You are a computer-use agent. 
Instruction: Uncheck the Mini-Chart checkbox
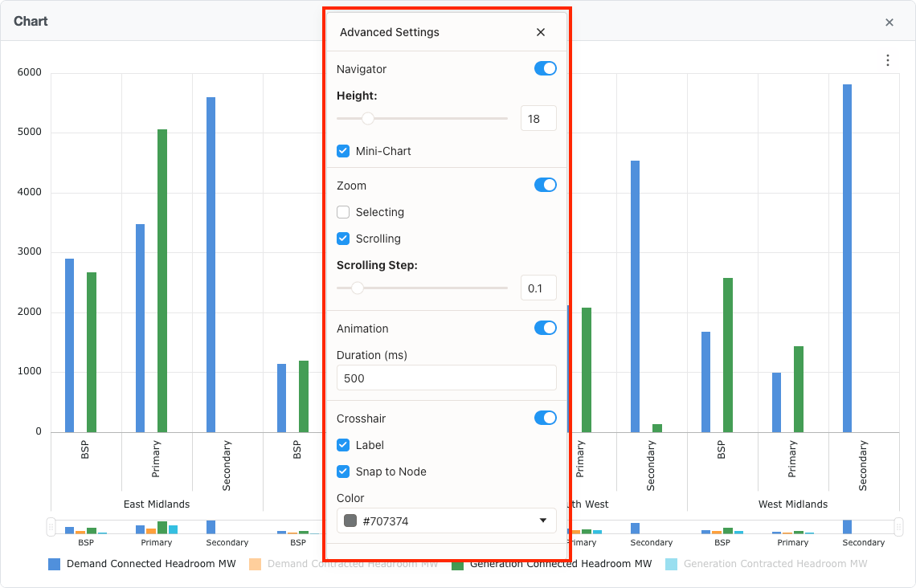point(343,150)
